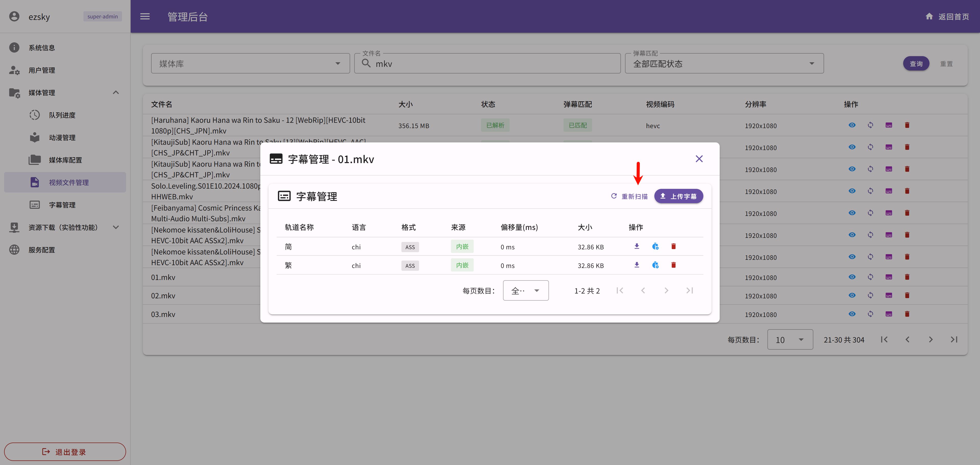
Task: Collapse the 媒体管理 sidebar section
Action: point(116,92)
